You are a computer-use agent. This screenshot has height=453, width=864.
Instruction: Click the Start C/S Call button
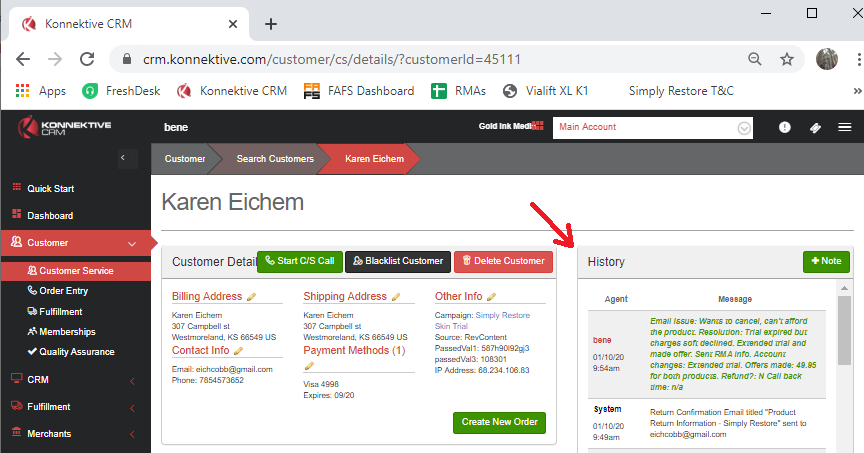coord(299,261)
